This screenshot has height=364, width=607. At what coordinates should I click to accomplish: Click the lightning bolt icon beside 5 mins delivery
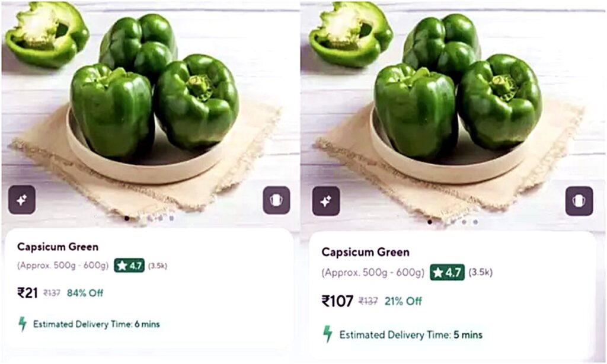(x=327, y=334)
